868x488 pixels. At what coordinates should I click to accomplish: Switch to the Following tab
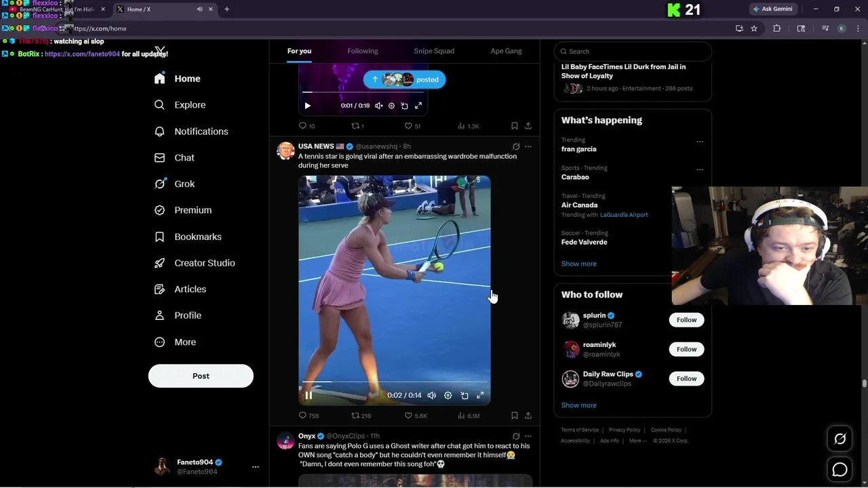pos(363,51)
